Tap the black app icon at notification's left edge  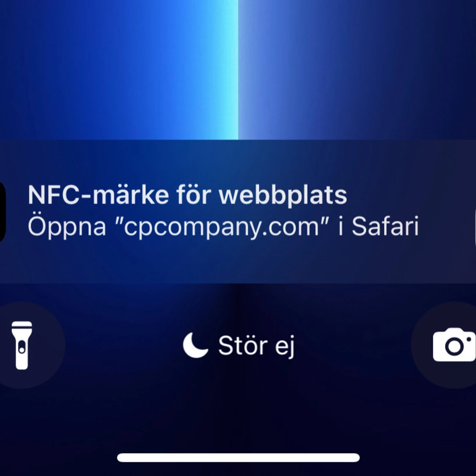(x=3, y=212)
